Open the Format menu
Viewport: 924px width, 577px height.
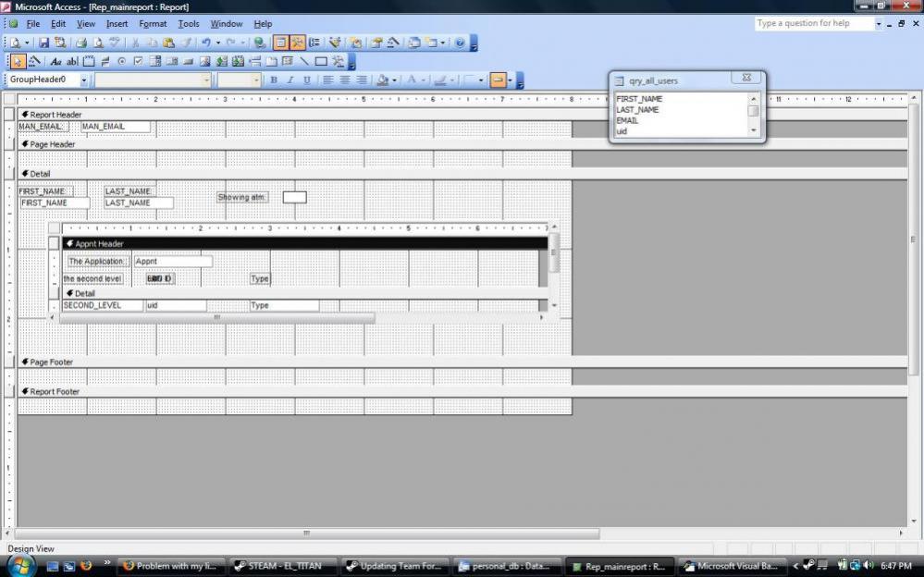[153, 23]
